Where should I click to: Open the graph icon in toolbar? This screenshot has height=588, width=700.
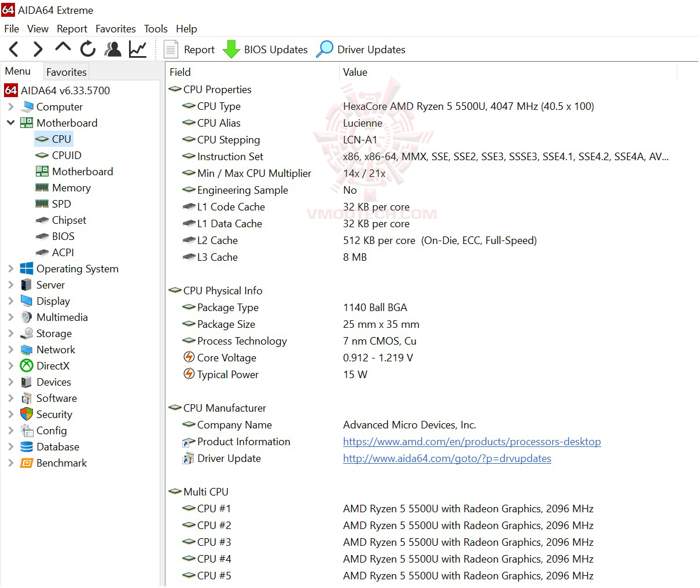[x=138, y=49]
